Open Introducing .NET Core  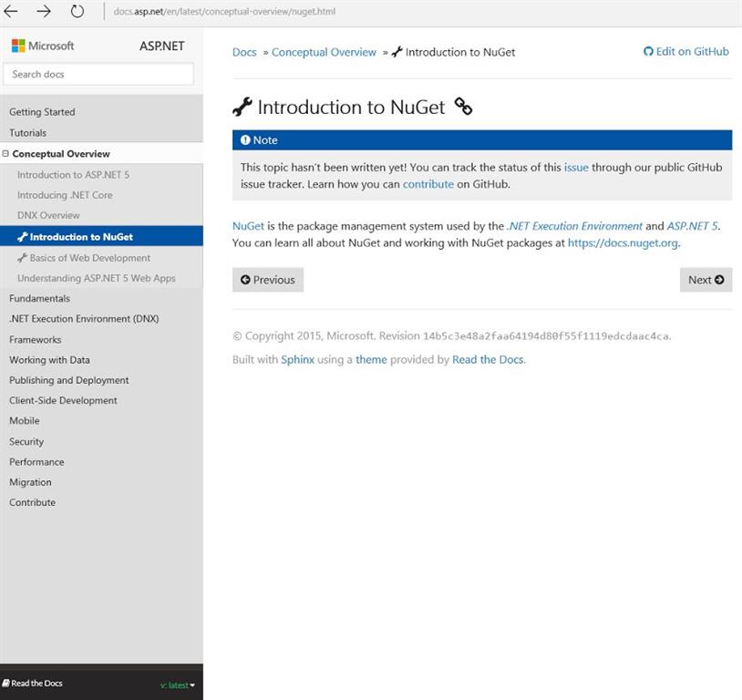[x=65, y=195]
